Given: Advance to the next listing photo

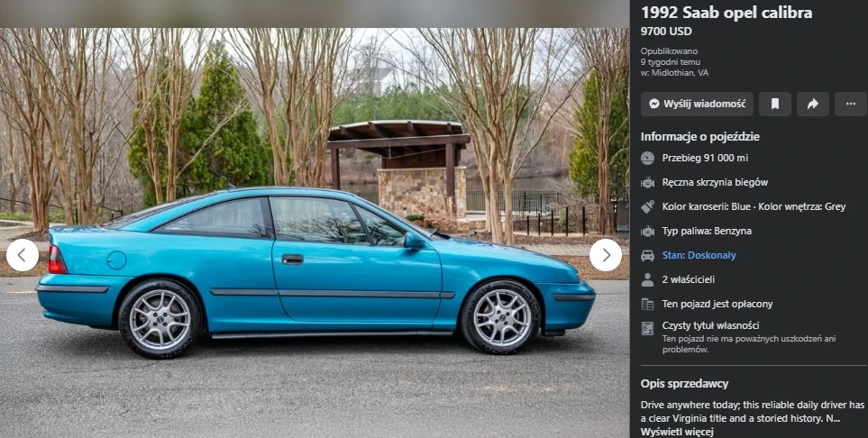Looking at the screenshot, I should (606, 255).
